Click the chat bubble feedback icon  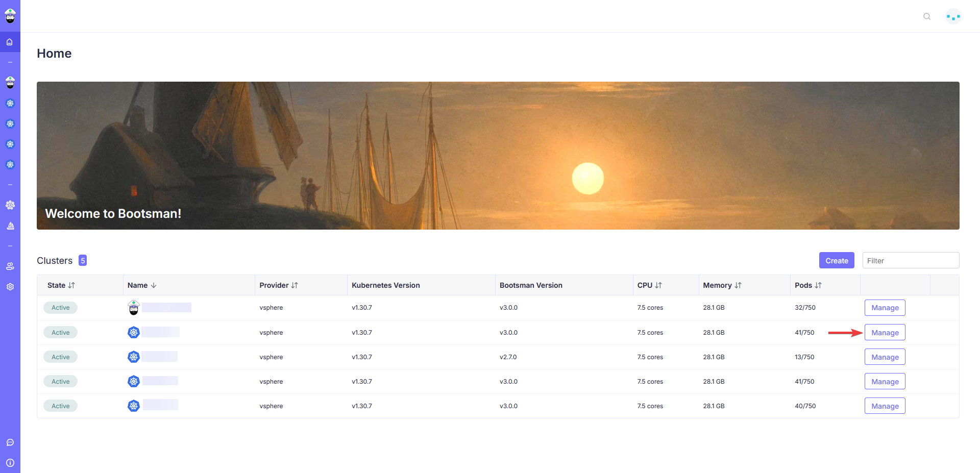(x=10, y=442)
